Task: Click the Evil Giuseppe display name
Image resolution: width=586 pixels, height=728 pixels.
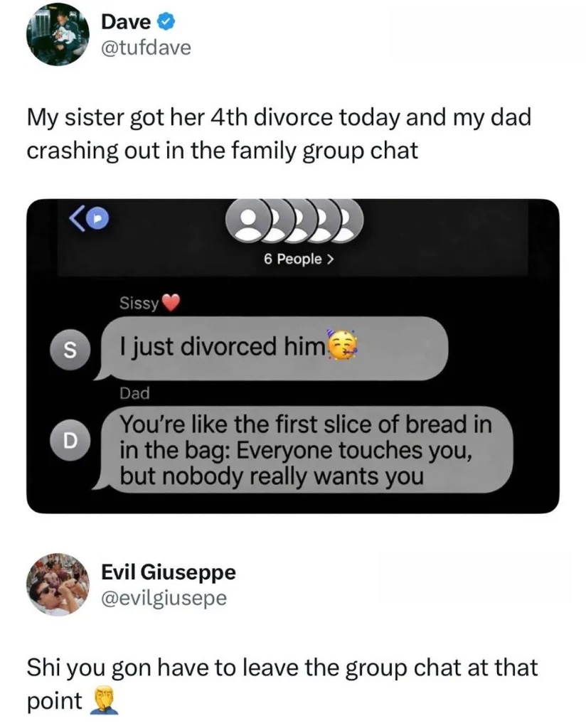Action: tap(168, 572)
